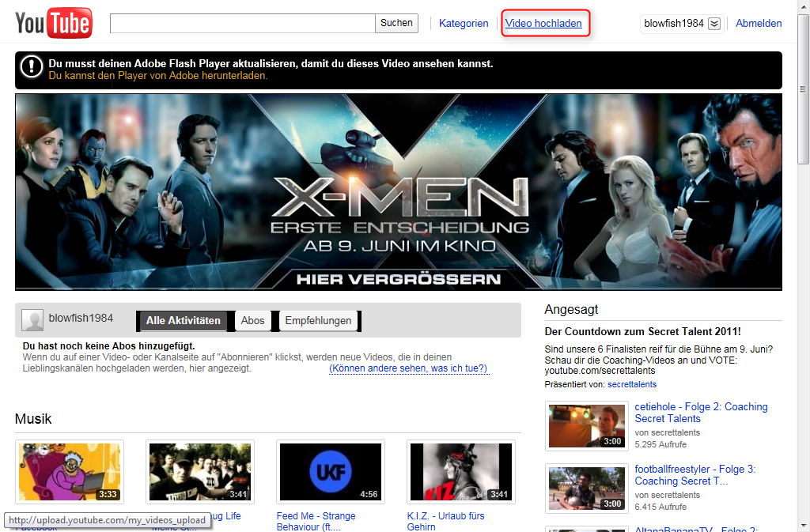Open the Kategorien link
Viewport: 810px width, 532px height.
(x=464, y=24)
